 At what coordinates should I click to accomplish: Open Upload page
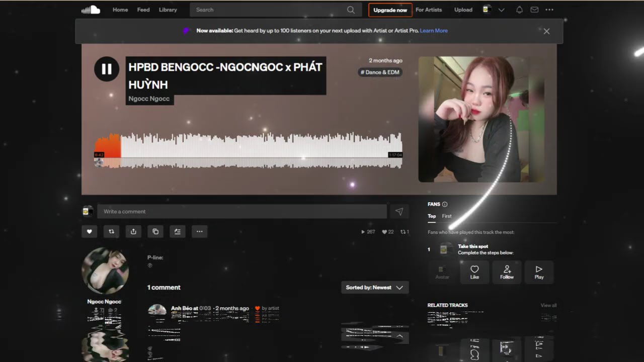click(x=463, y=10)
